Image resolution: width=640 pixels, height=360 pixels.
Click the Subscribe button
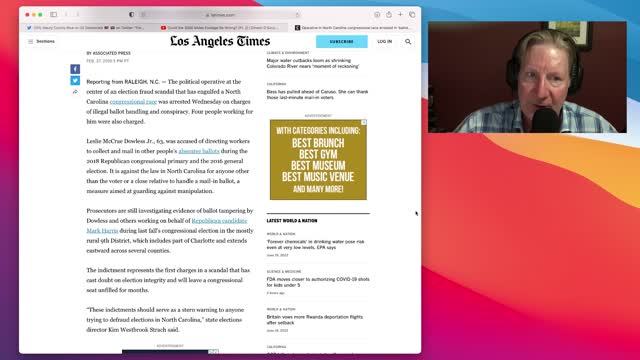click(342, 42)
